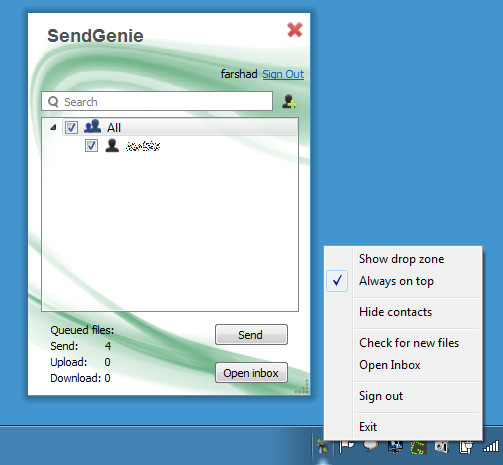Choose Open Inbox in the tray menu
The image size is (503, 465).
pyautogui.click(x=390, y=365)
